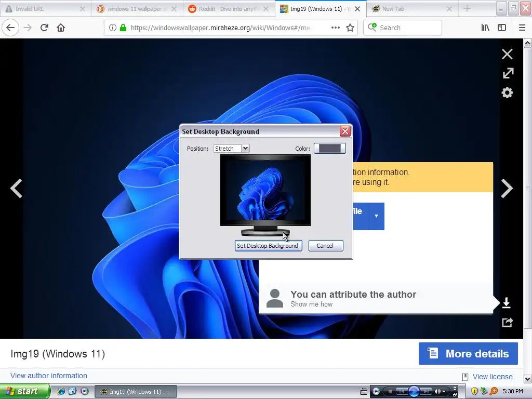Share or embed this file icon
532x399 pixels.
click(508, 322)
